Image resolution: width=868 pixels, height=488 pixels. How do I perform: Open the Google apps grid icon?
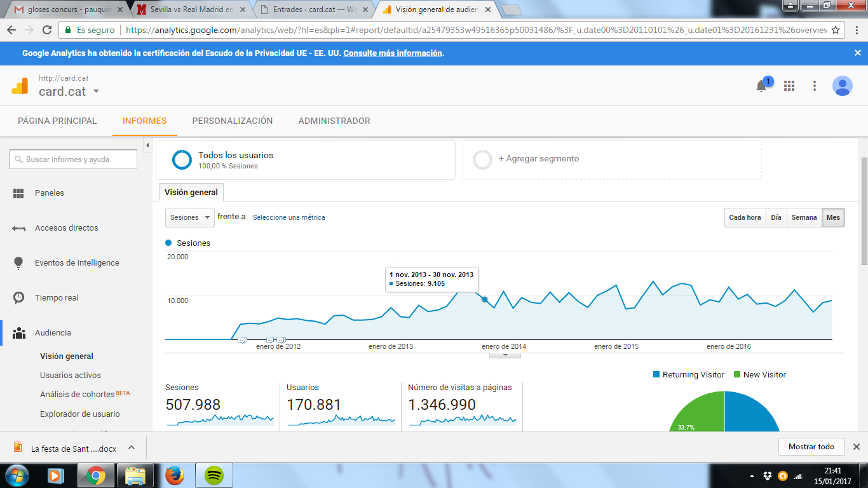tap(789, 86)
